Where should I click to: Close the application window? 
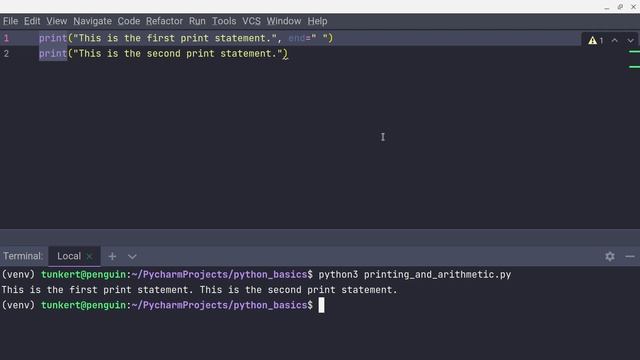[x=633, y=7]
